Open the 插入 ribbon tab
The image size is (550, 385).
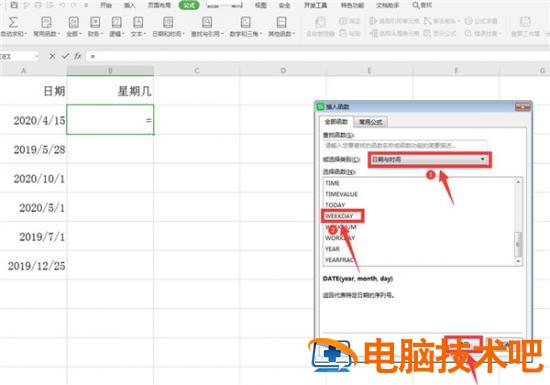129,5
